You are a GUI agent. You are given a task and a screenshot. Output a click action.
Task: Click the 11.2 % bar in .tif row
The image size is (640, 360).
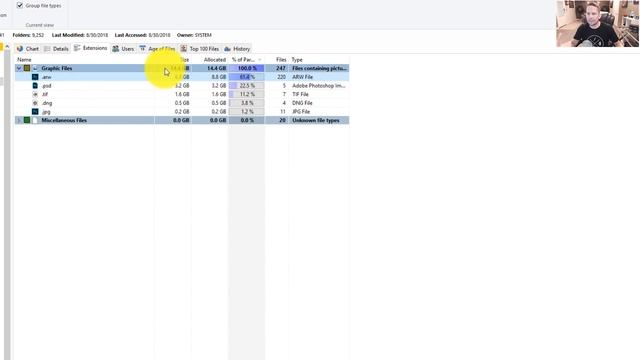[x=247, y=94]
